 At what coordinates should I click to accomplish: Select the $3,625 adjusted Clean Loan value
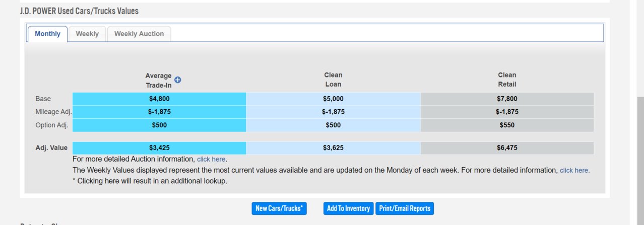pos(333,148)
